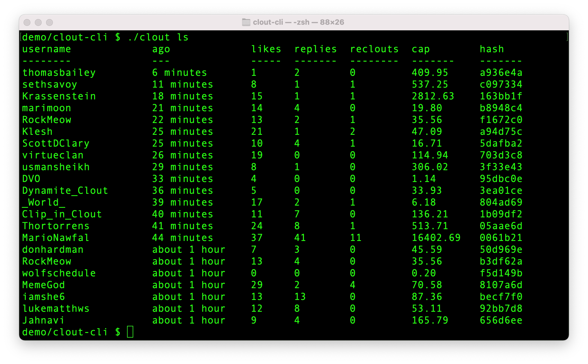Click the likes column header
The height and width of the screenshot is (364, 588).
[x=266, y=49]
